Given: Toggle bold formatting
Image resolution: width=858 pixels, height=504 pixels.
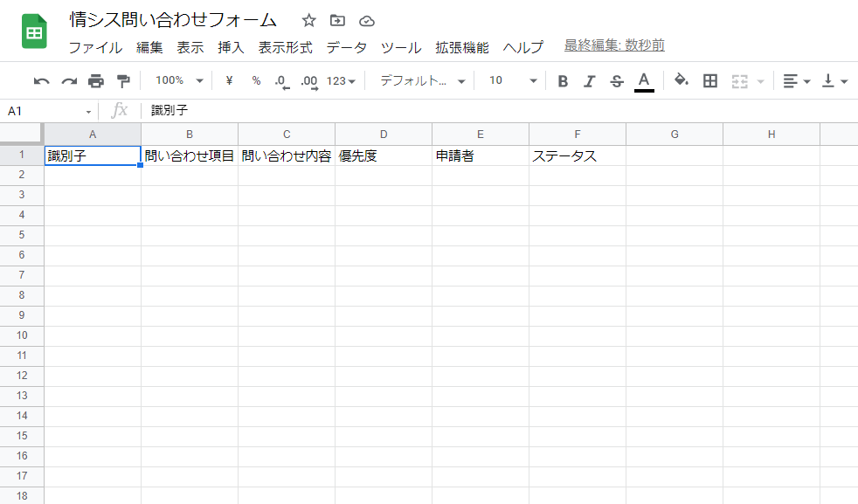Looking at the screenshot, I should click(563, 79).
